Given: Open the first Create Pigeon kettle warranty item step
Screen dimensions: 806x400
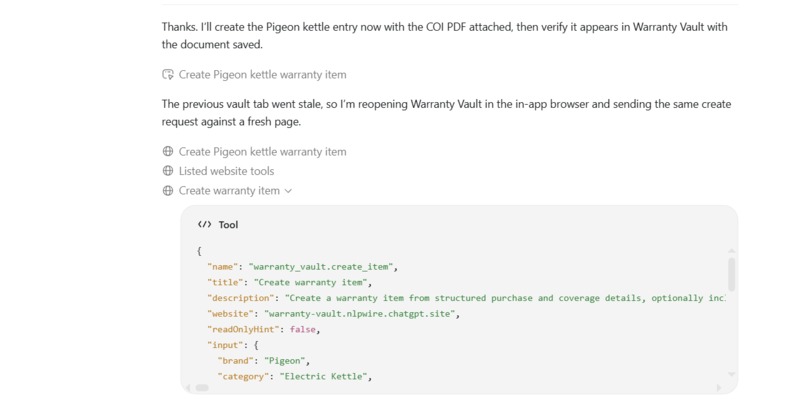Looking at the screenshot, I should 262,75.
